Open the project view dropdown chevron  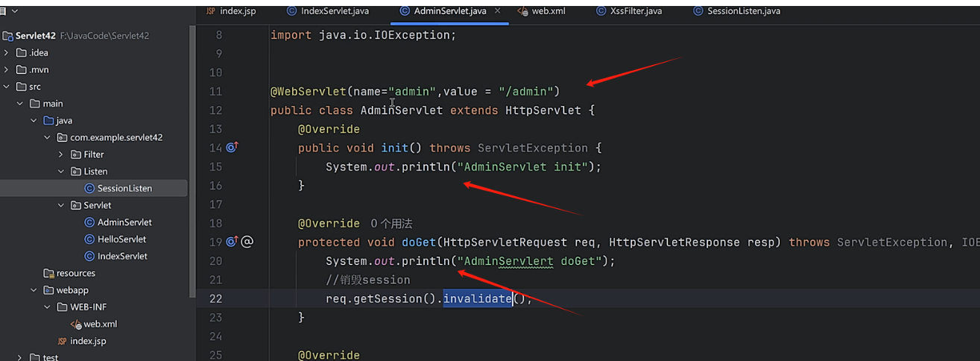coord(15,11)
